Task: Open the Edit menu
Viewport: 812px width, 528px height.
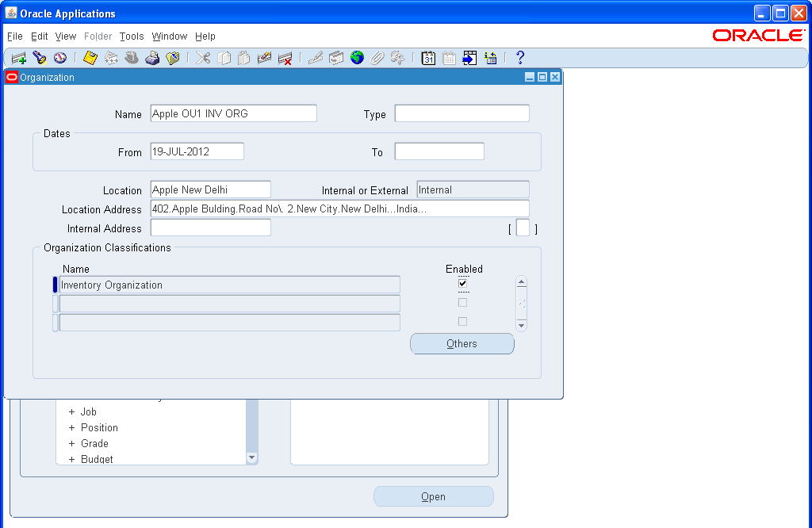Action: (x=40, y=36)
